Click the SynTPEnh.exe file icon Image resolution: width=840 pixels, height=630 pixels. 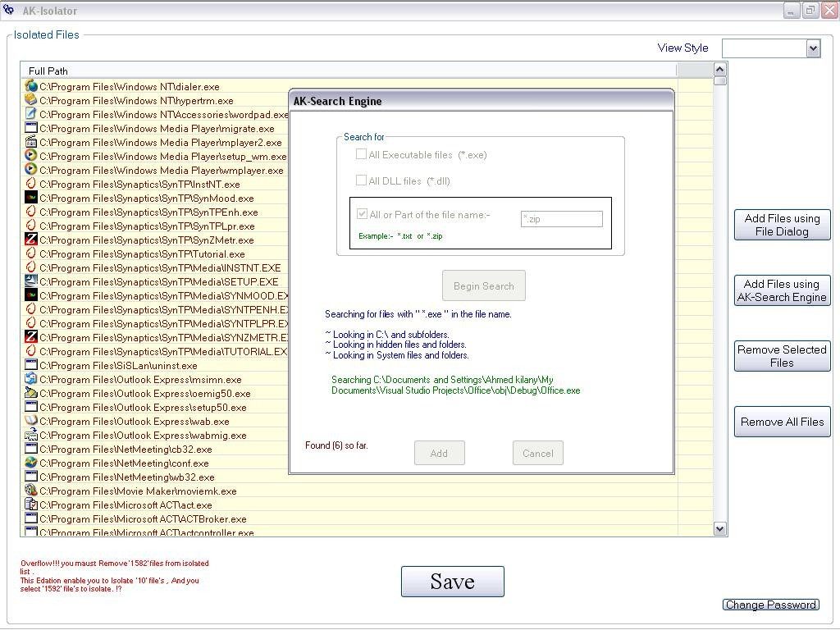click(x=31, y=212)
